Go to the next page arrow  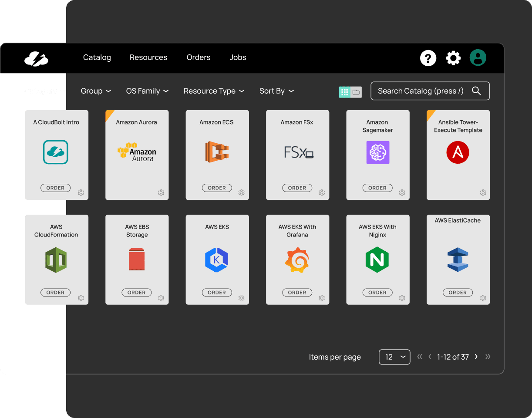click(476, 357)
